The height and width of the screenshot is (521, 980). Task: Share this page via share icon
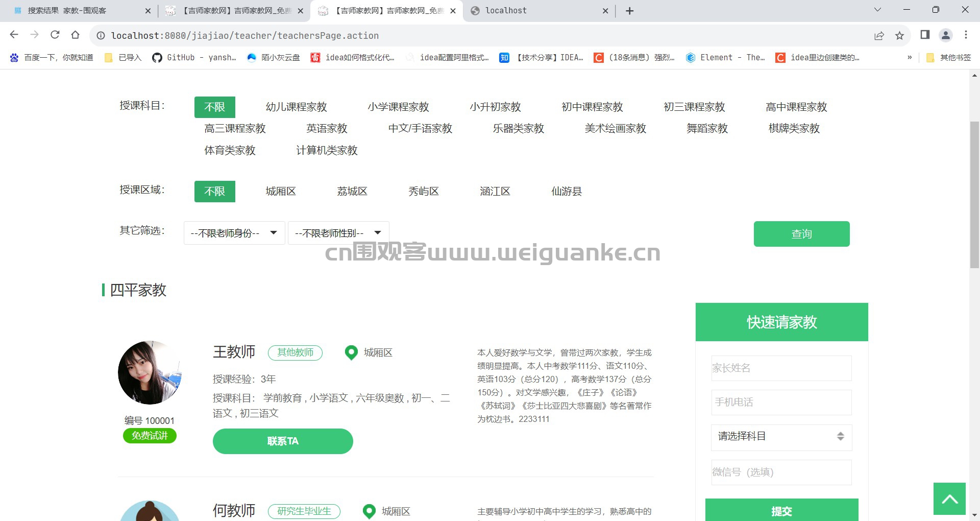click(x=879, y=35)
